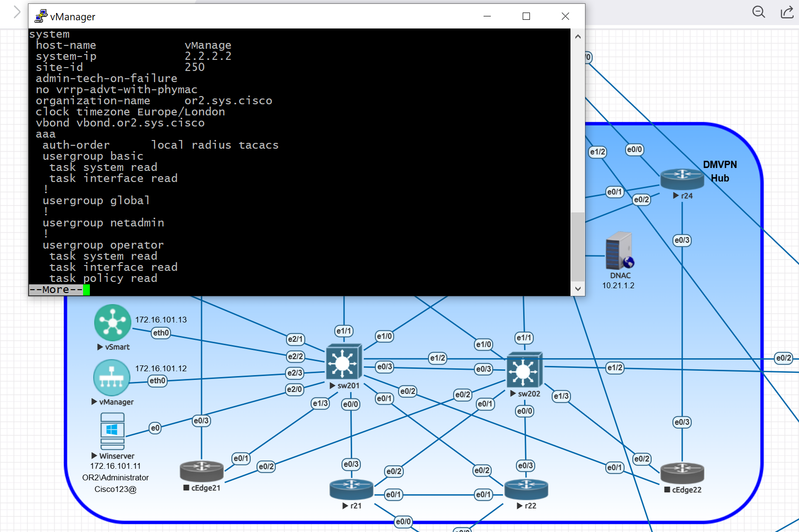Screen dimensions: 799x532
Task: Click the share export icon top right
Action: tap(787, 12)
